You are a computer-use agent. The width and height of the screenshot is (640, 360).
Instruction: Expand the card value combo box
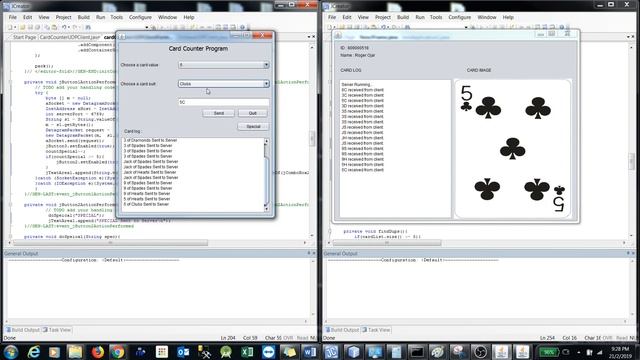coord(266,65)
